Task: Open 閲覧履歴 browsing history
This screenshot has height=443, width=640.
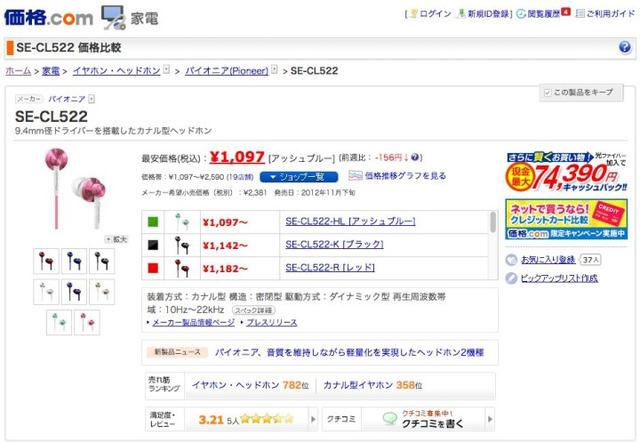Action: 544,14
